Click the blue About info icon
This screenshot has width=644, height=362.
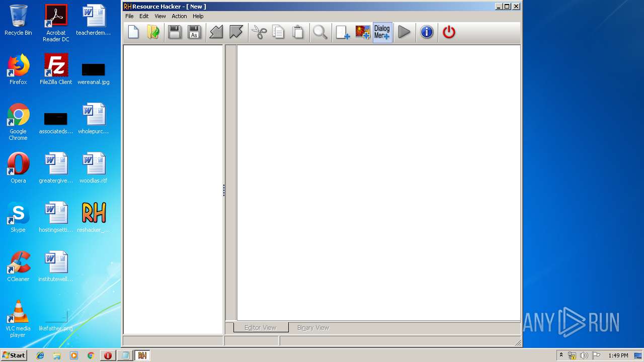click(x=427, y=32)
